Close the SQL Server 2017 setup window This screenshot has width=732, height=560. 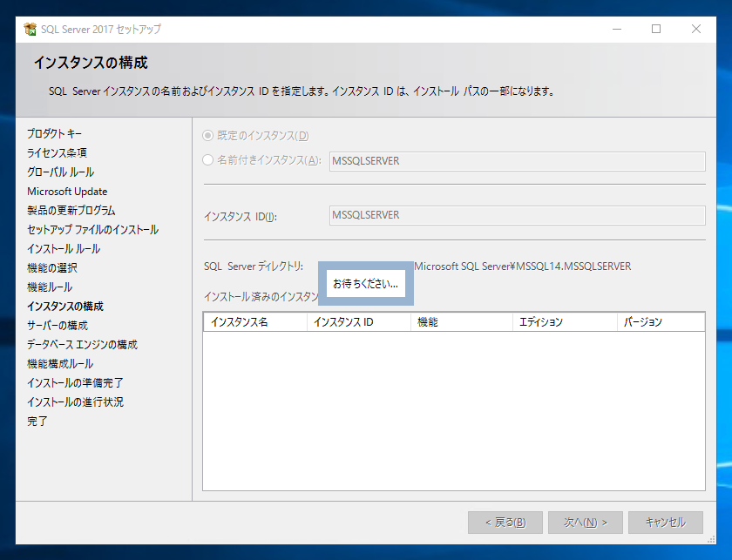coord(695,29)
